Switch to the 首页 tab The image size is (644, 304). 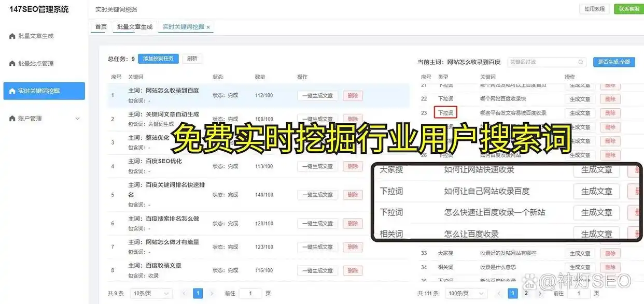tap(100, 26)
